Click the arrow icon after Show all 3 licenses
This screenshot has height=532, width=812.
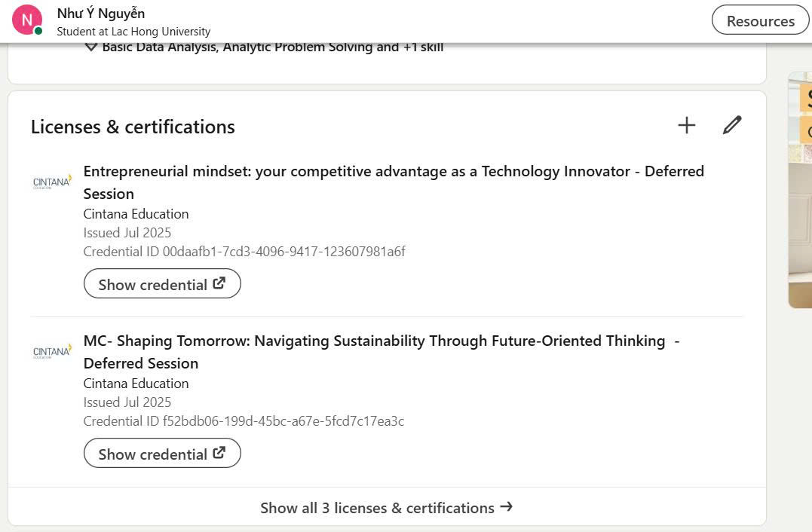pos(507,507)
